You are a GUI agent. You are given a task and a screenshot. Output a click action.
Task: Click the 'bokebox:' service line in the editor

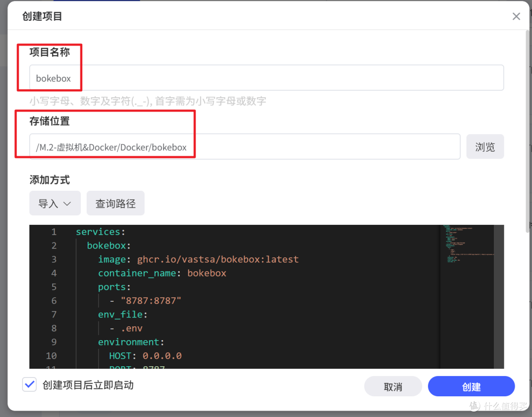[108, 245]
